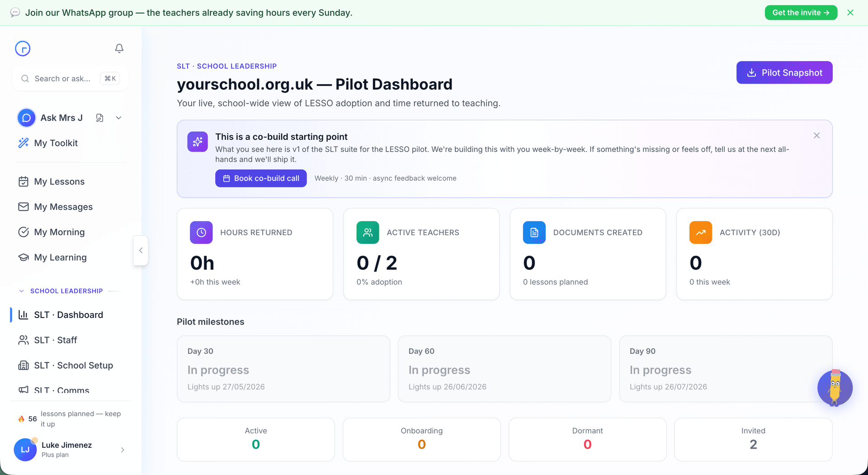Click the Onboarding count card
Viewport: 868px width, 475px height.
tap(422, 439)
